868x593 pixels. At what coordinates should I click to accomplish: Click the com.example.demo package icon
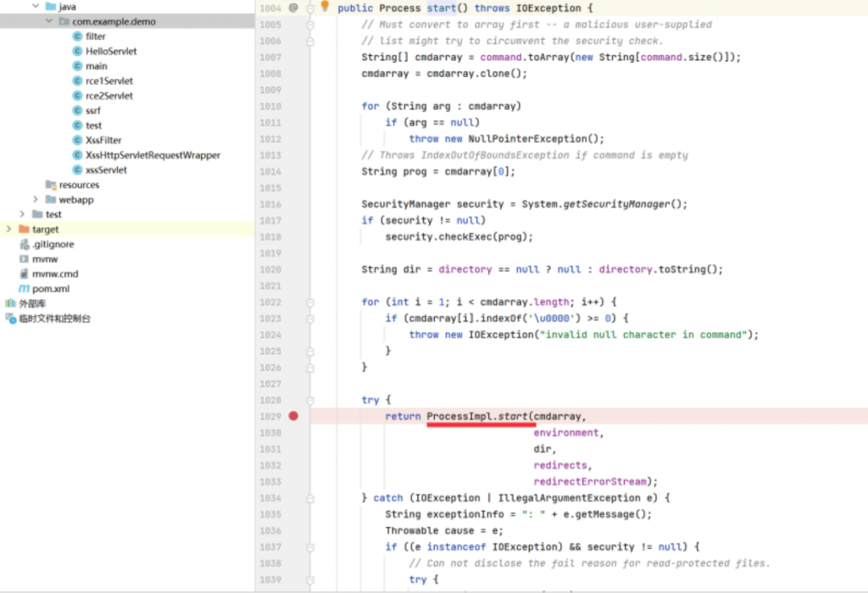64,21
